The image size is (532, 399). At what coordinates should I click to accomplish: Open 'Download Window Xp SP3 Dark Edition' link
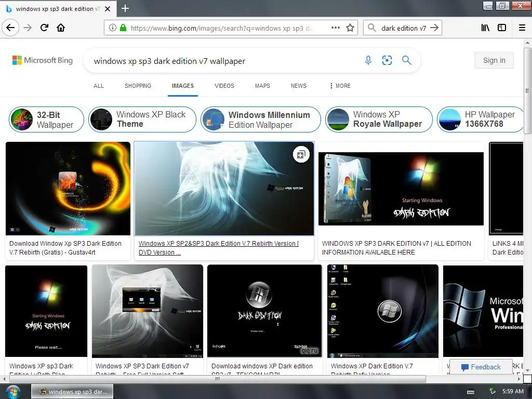pyautogui.click(x=65, y=248)
